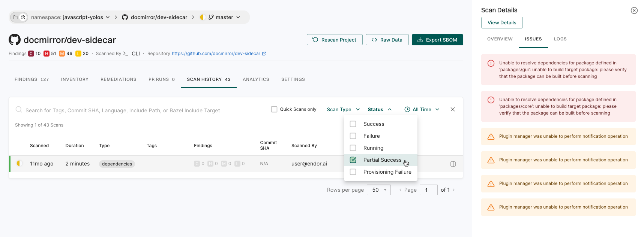Click the critical count icon in scan row findings
The image size is (644, 237).
197,164
